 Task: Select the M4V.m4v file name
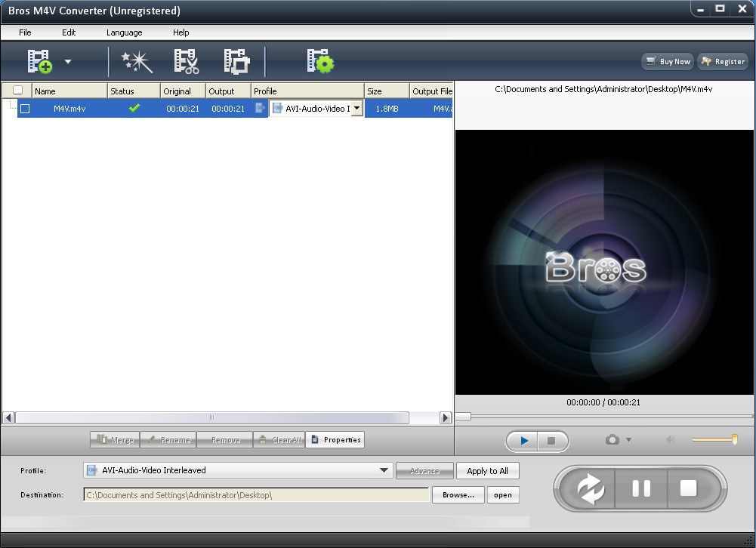click(69, 109)
